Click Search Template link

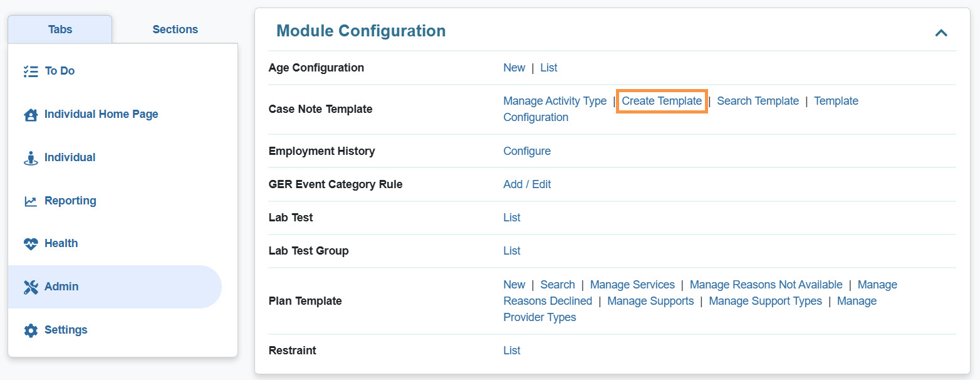(758, 101)
